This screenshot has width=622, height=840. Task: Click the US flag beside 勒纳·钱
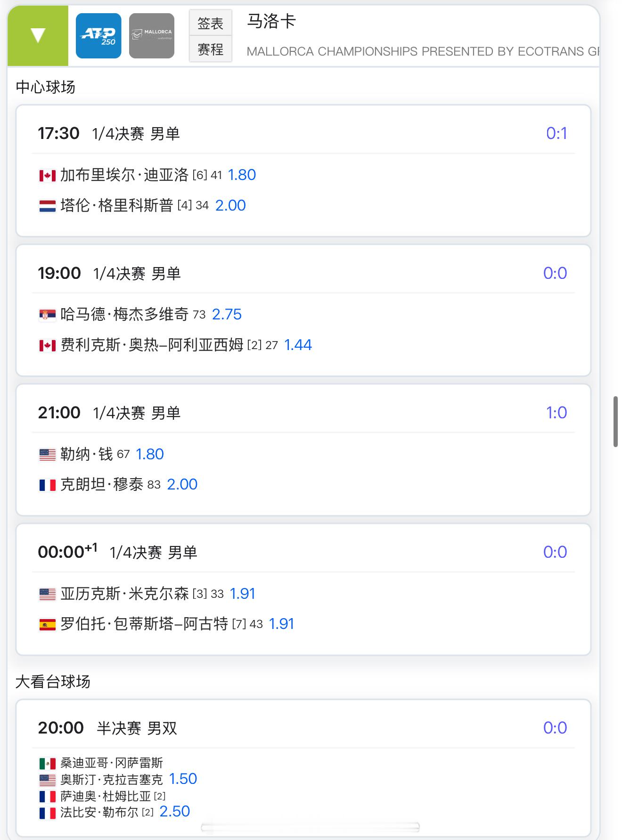tap(47, 455)
